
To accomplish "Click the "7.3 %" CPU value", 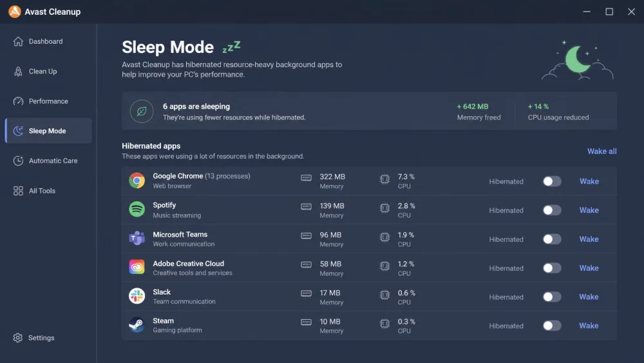I will [x=406, y=177].
